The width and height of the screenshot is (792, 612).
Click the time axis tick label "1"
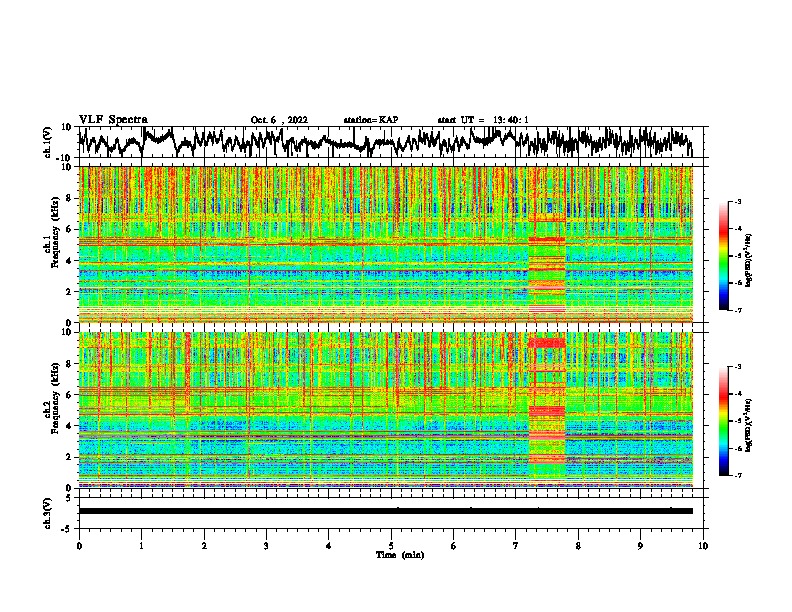point(141,546)
